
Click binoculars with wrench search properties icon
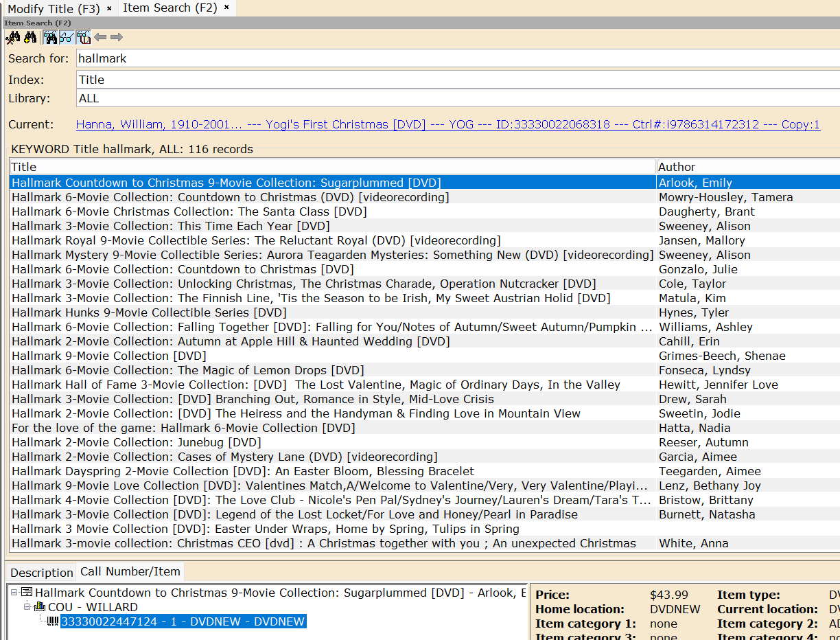12,37
